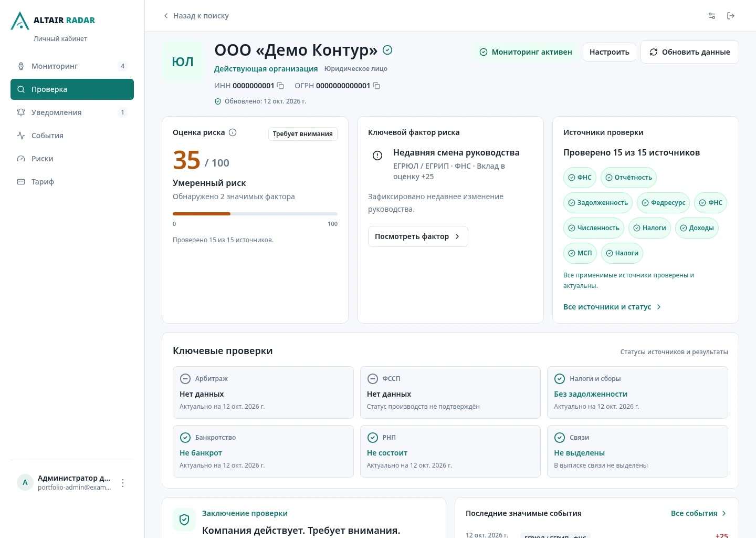The image size is (756, 538).
Task: Open the Мониторинг section in sidebar
Action: click(x=72, y=66)
